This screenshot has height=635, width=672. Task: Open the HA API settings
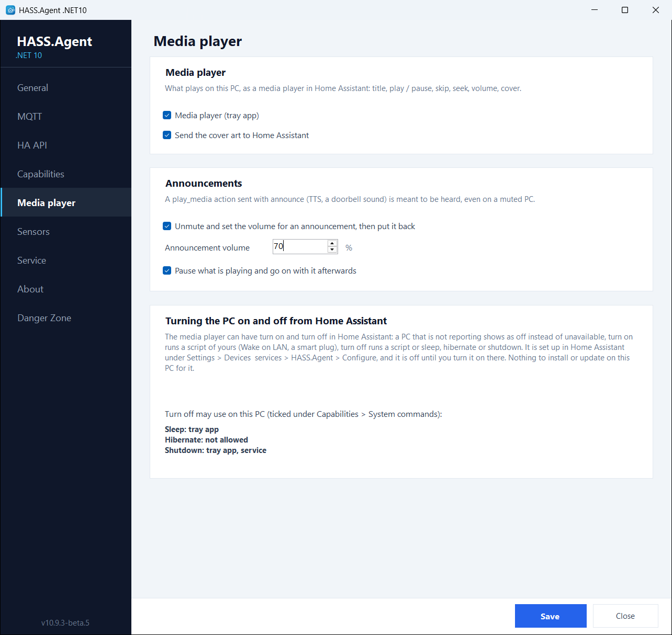click(x=66, y=145)
